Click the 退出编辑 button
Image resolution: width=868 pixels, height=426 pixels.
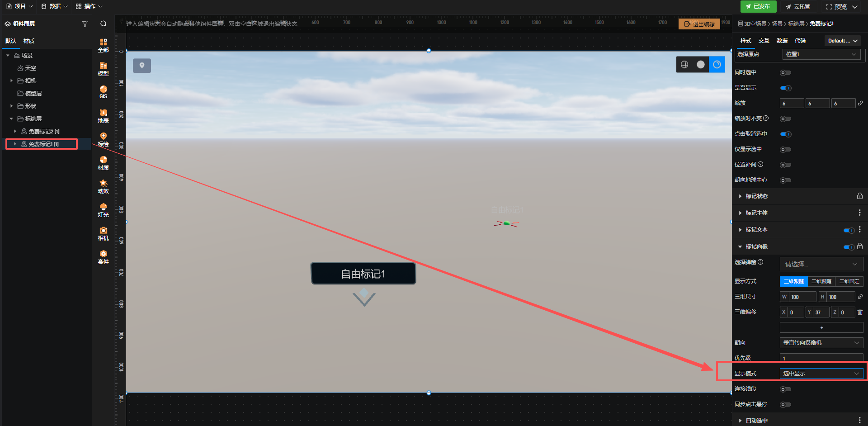pyautogui.click(x=699, y=24)
